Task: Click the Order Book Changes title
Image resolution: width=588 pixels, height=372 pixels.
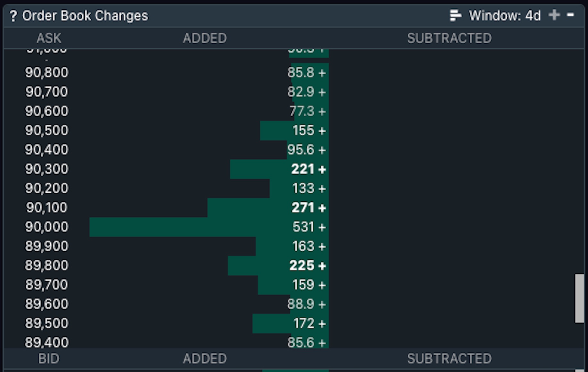Action: point(85,16)
